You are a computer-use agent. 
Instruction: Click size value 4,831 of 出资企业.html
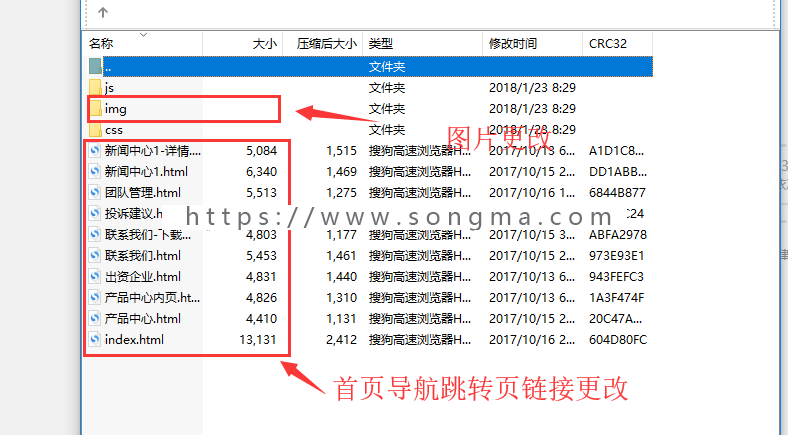coord(261,277)
